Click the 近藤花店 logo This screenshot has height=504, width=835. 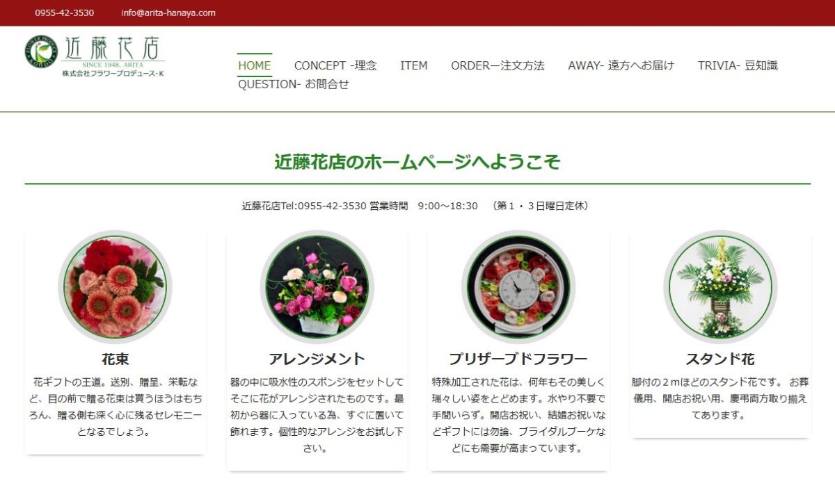point(94,56)
